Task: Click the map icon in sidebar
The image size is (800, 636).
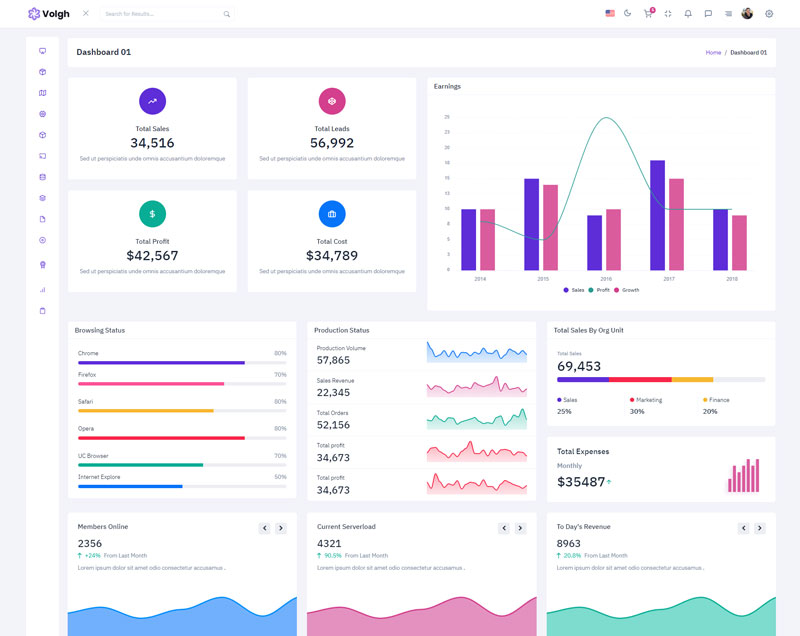Action: click(x=42, y=93)
